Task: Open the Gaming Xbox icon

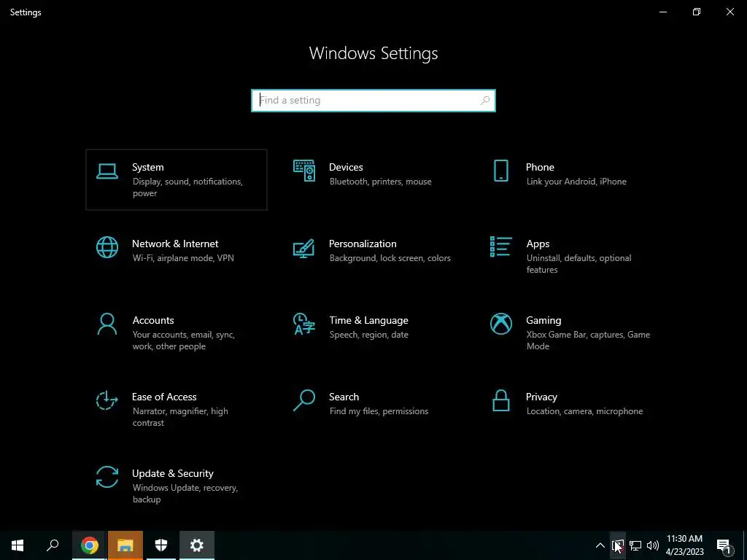Action: tap(500, 324)
